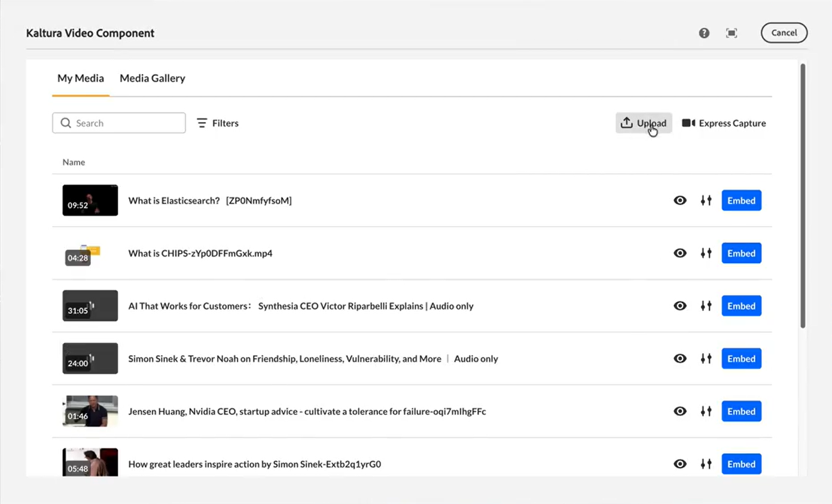Switch to the Media Gallery tab
The width and height of the screenshot is (832, 504).
point(153,78)
